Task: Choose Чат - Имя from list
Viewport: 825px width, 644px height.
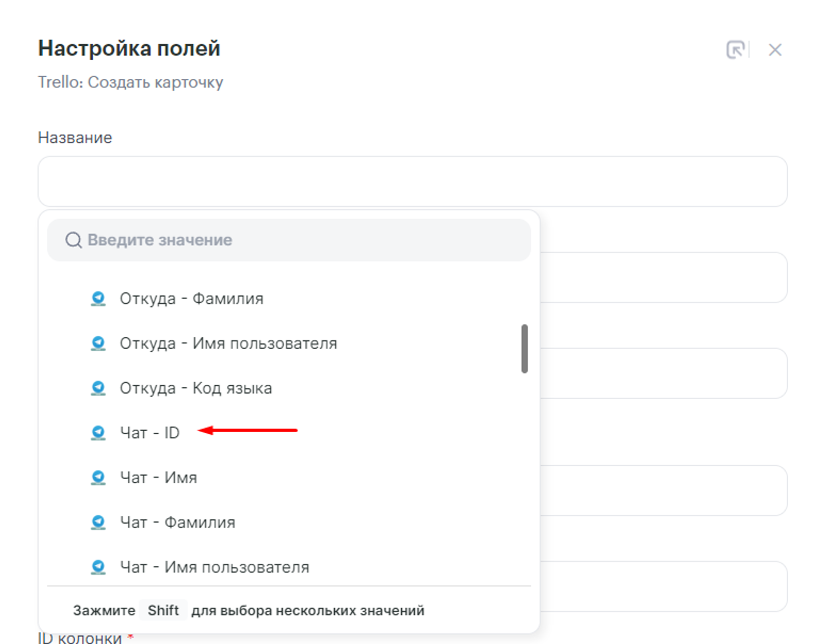Action: click(158, 477)
